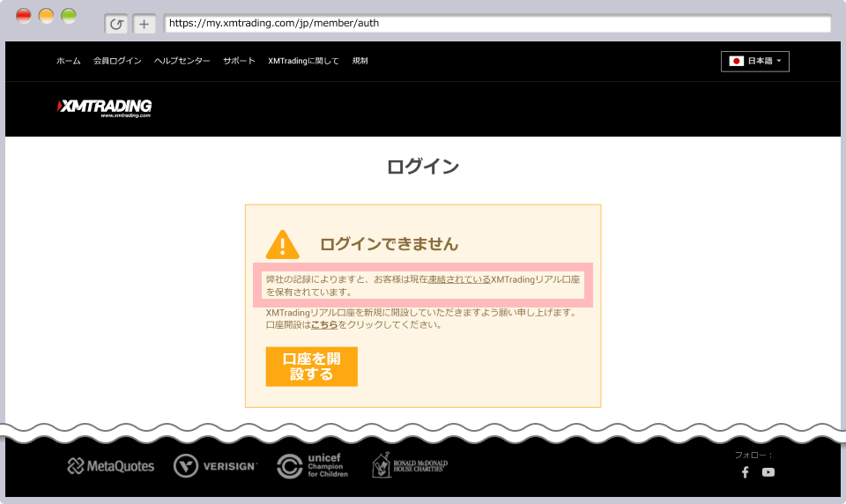Click the unicef Champion for Children logo
The width and height of the screenshot is (846, 504).
(x=313, y=466)
